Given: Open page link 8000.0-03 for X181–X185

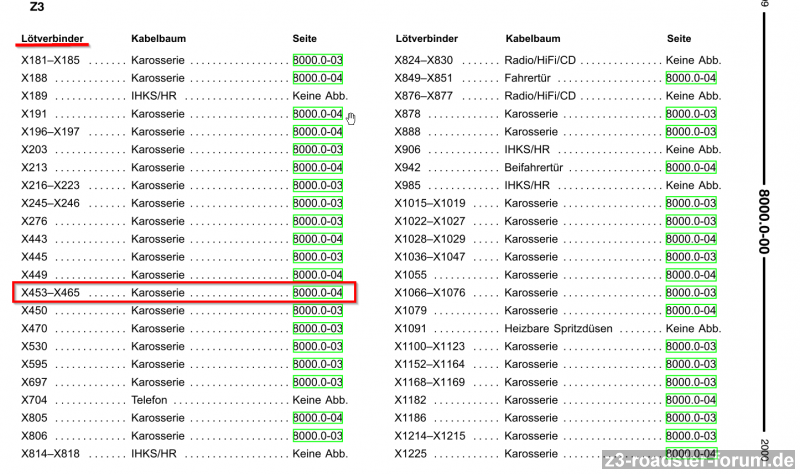Looking at the screenshot, I should [x=318, y=60].
